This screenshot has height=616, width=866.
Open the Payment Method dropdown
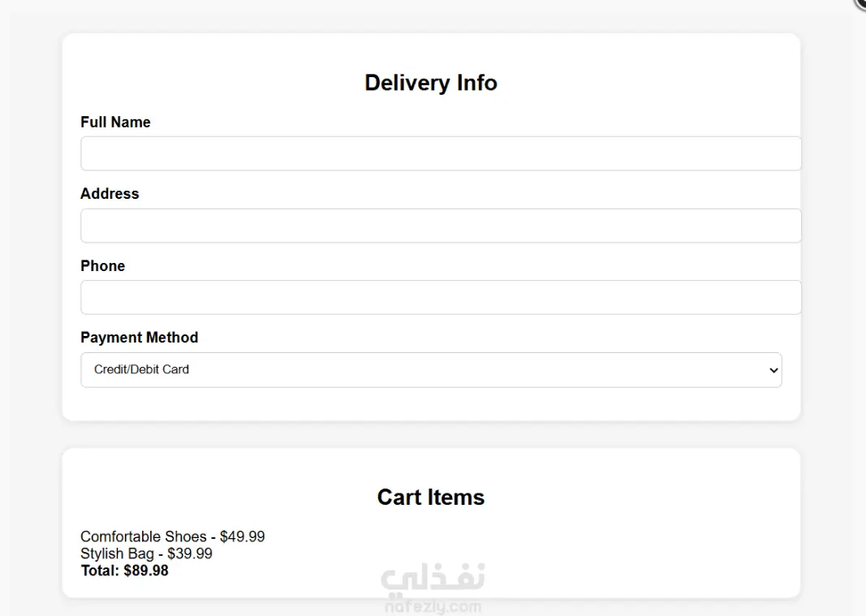[431, 369]
